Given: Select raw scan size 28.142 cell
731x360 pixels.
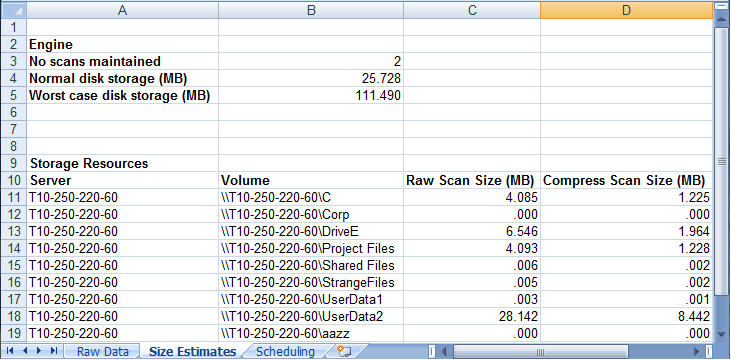Looking at the screenshot, I should click(472, 317).
